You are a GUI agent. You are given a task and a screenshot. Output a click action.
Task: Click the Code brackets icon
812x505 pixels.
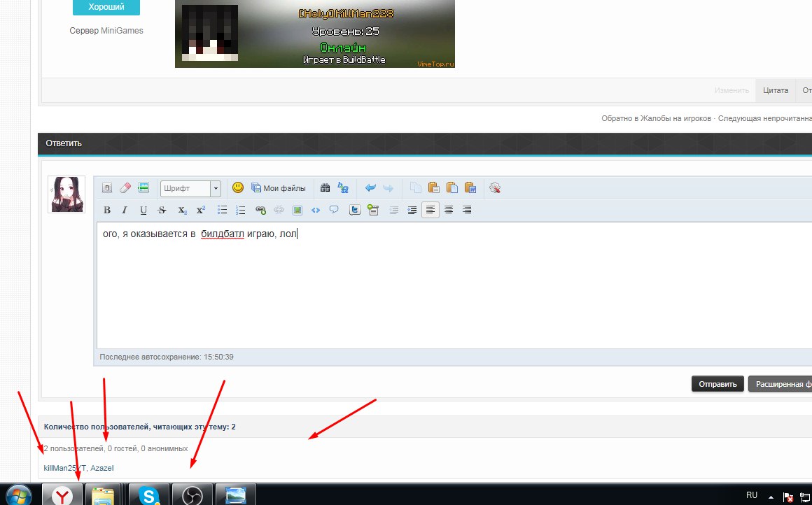click(x=316, y=210)
